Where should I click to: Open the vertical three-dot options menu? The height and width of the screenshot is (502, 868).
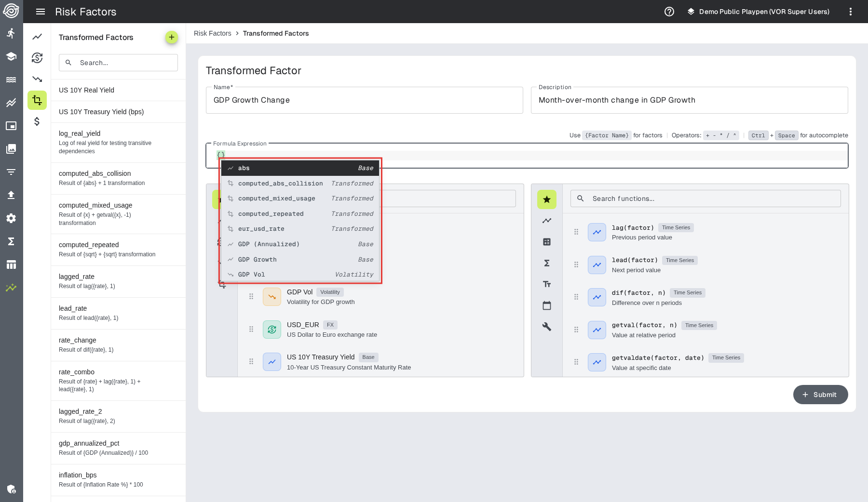(x=851, y=12)
